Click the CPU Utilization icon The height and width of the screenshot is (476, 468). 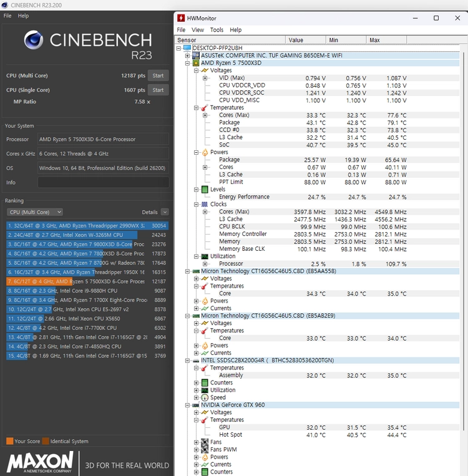coord(205,256)
